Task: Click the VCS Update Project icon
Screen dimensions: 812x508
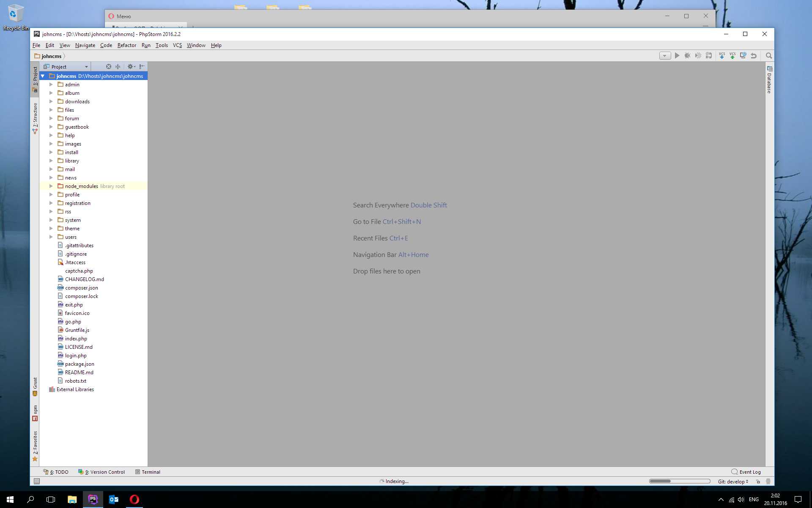Action: (721, 55)
